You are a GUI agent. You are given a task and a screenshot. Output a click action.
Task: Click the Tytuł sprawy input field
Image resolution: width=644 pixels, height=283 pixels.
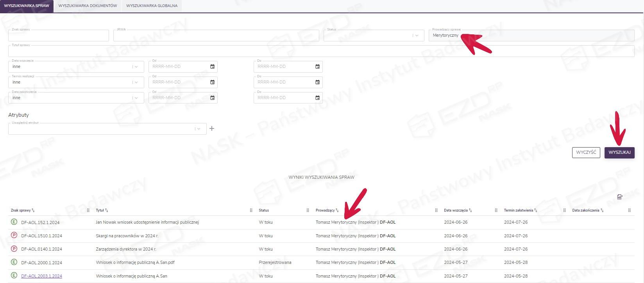pos(320,52)
